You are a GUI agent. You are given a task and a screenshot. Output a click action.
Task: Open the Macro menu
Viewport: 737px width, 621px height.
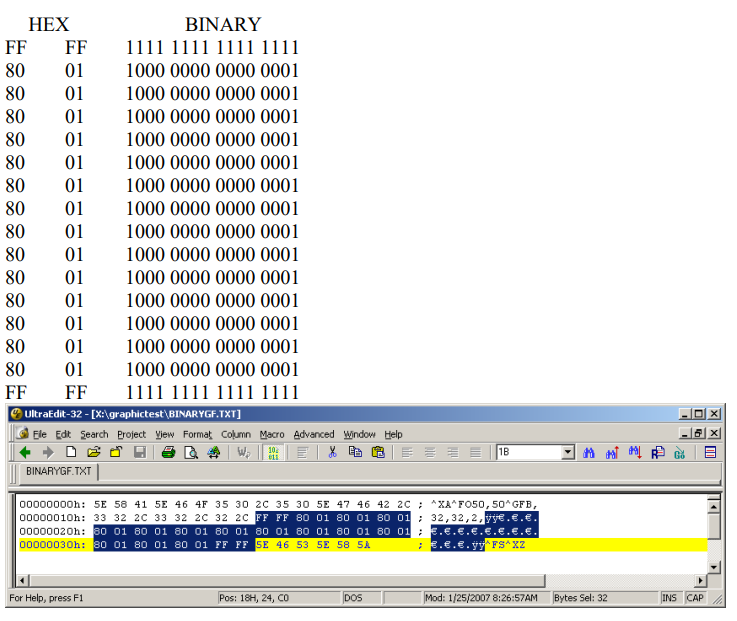[272, 434]
